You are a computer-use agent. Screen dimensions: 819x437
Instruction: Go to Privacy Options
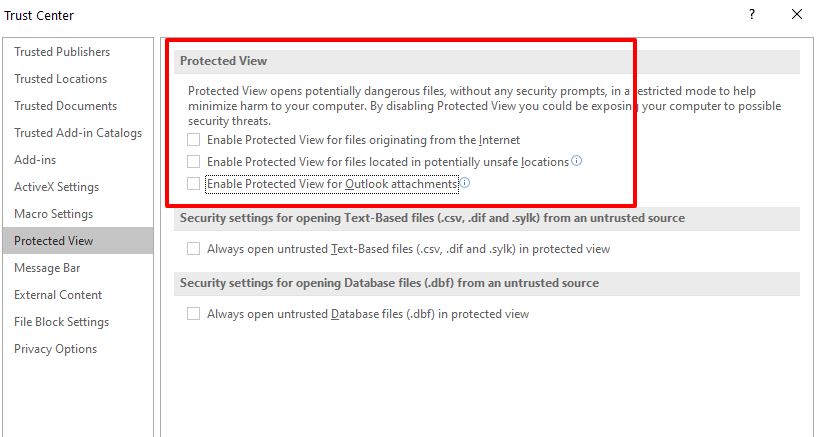tap(55, 349)
